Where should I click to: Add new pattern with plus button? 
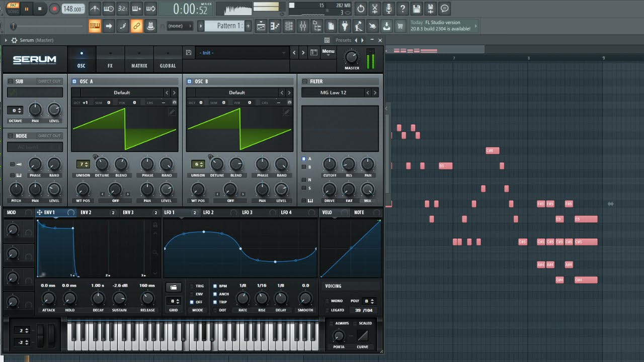click(x=248, y=26)
